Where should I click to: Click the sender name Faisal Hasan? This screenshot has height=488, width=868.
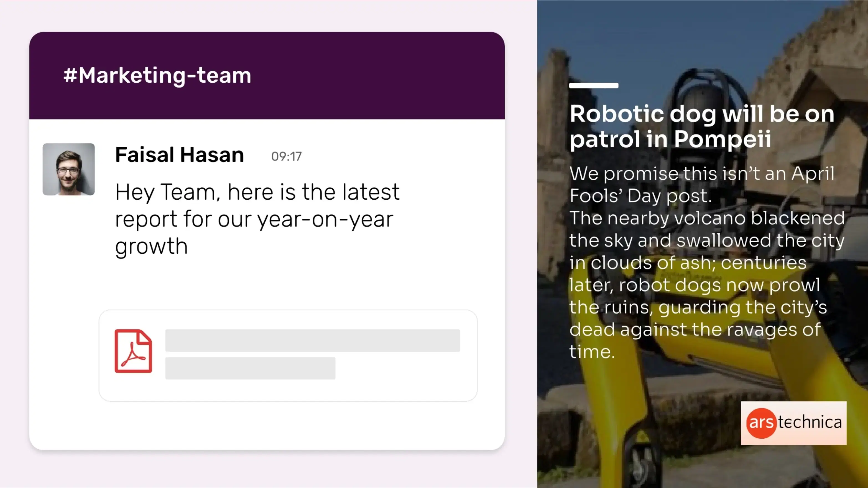pos(179,155)
